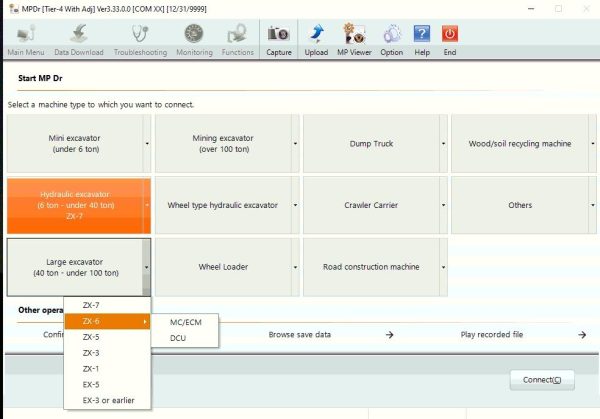Toggle Large excavator dropdown arrow

(147, 267)
